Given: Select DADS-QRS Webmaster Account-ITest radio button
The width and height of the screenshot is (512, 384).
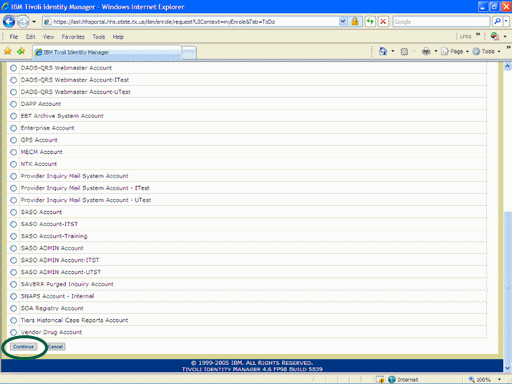Looking at the screenshot, I should pyautogui.click(x=13, y=80).
